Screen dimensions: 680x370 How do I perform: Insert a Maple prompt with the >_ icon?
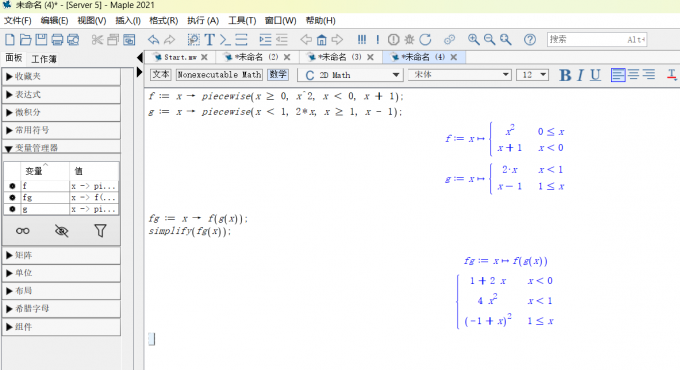225,40
